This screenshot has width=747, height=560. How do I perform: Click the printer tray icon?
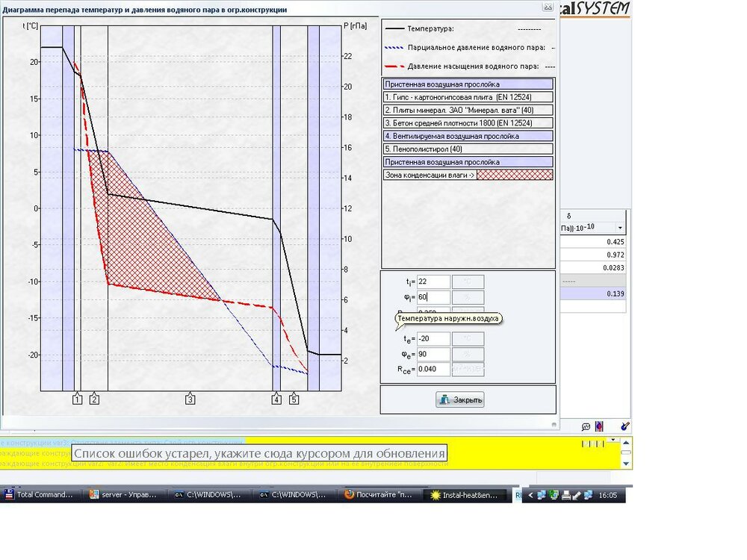point(566,495)
